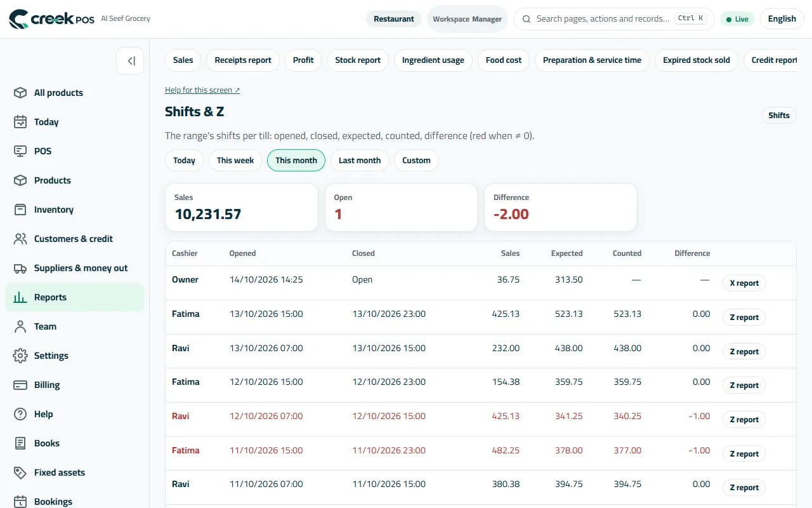The image size is (812, 508).
Task: Open Z report for Ravi 12/10/2026 shift
Action: [744, 420]
